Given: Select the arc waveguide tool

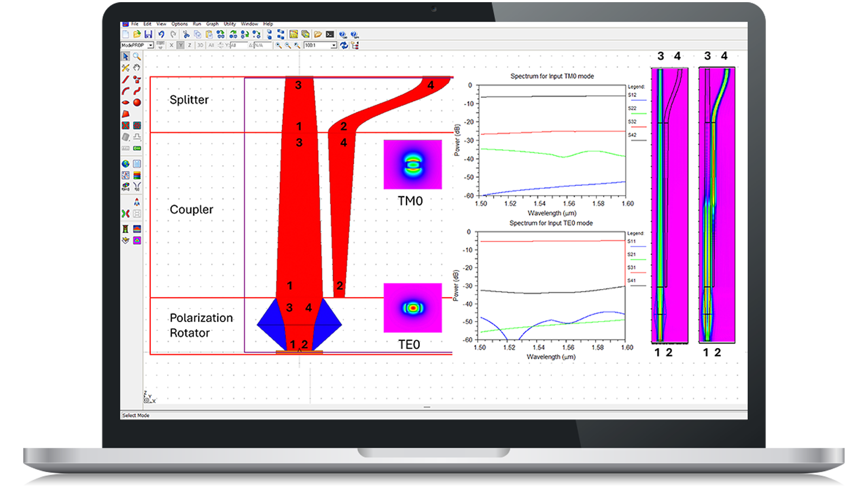Looking at the screenshot, I should [x=125, y=91].
